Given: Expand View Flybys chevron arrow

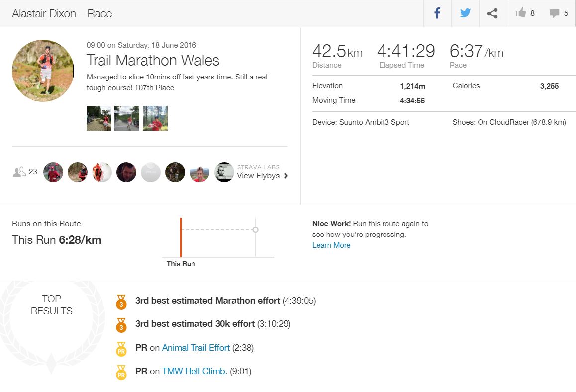Looking at the screenshot, I should coord(286,176).
